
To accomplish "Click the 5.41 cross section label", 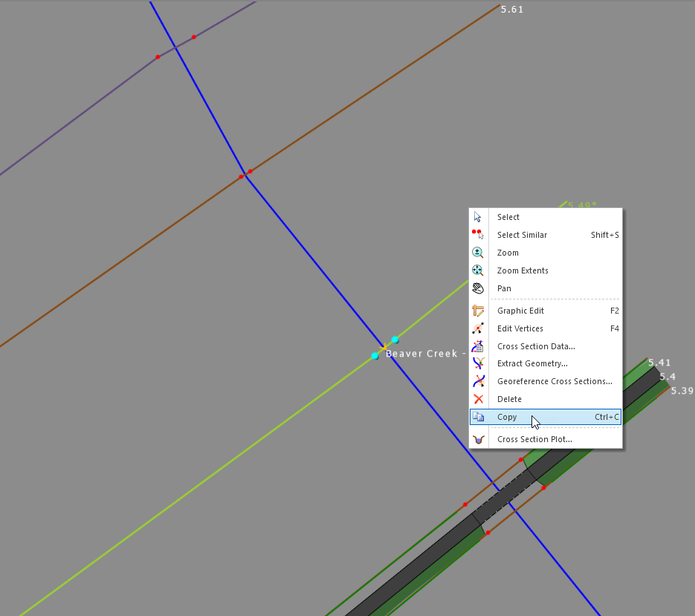I will click(659, 363).
